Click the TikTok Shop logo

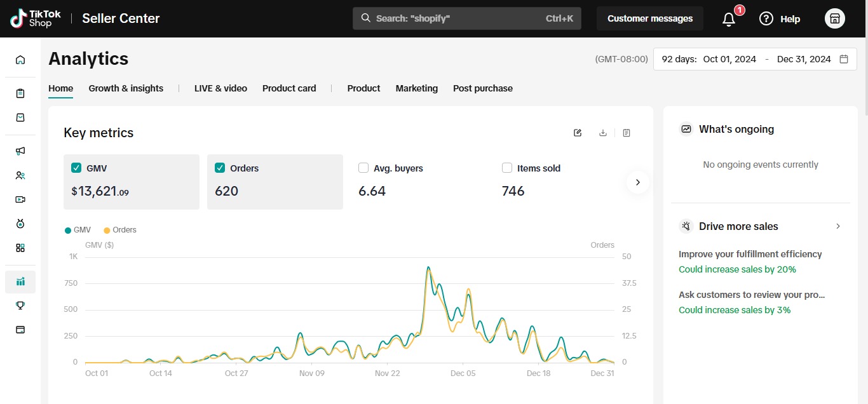pyautogui.click(x=35, y=18)
